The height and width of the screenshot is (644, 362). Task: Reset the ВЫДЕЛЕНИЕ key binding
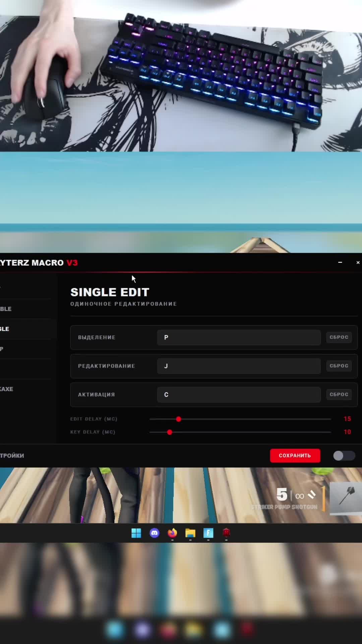[x=339, y=337]
